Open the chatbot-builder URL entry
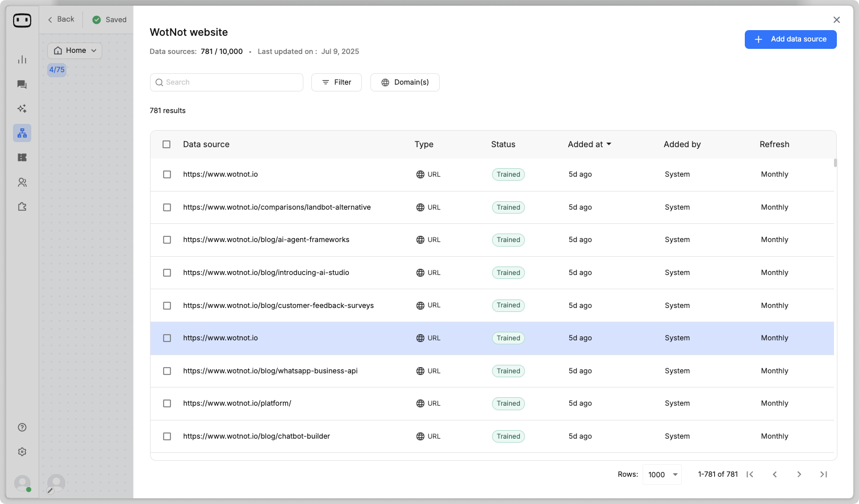Viewport: 859px width, 504px height. (x=256, y=436)
